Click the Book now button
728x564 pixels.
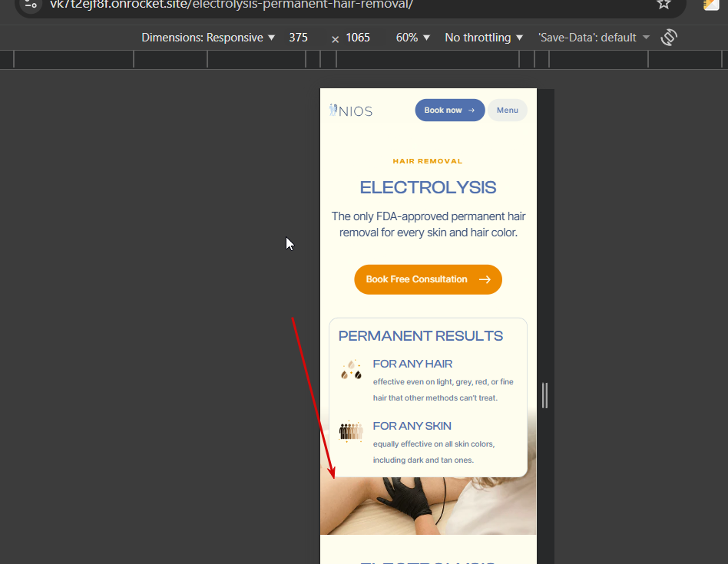click(450, 110)
